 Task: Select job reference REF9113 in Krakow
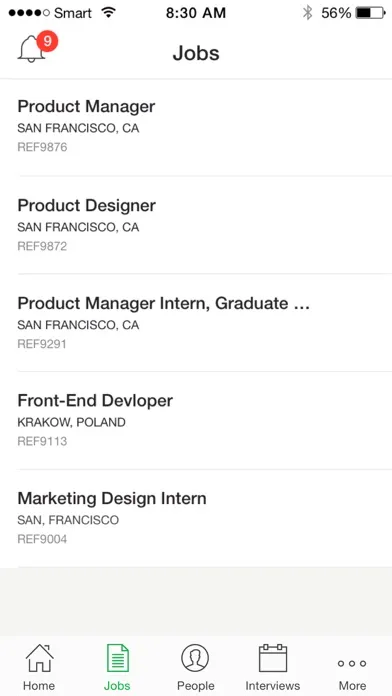pos(42,441)
